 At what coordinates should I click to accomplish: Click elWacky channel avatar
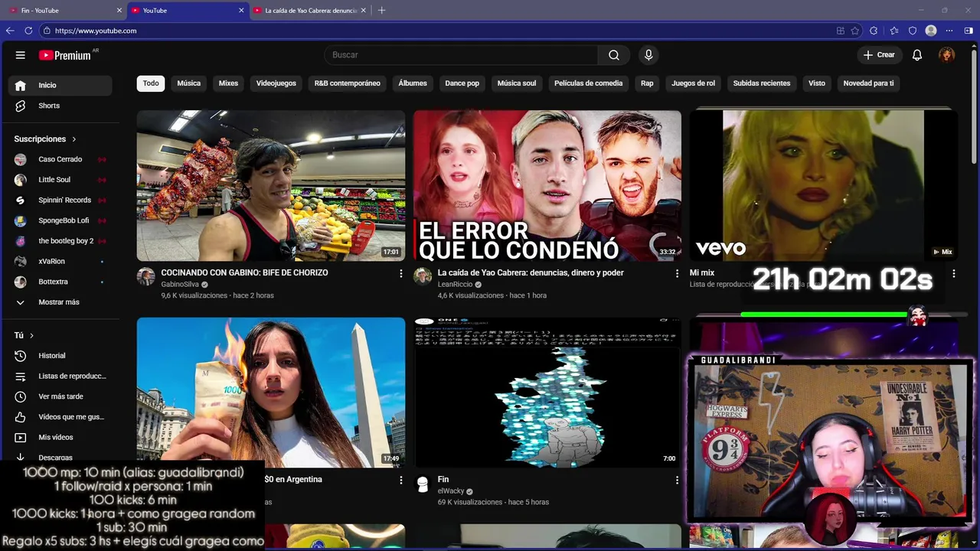pos(423,483)
